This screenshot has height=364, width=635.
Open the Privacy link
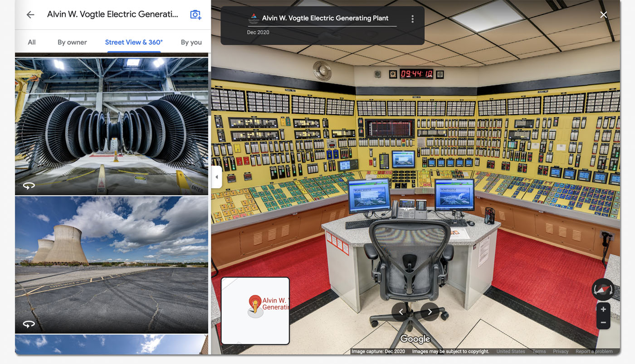(x=561, y=351)
